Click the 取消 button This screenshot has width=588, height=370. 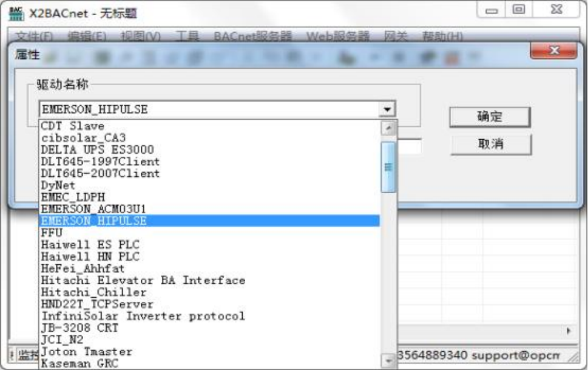491,144
